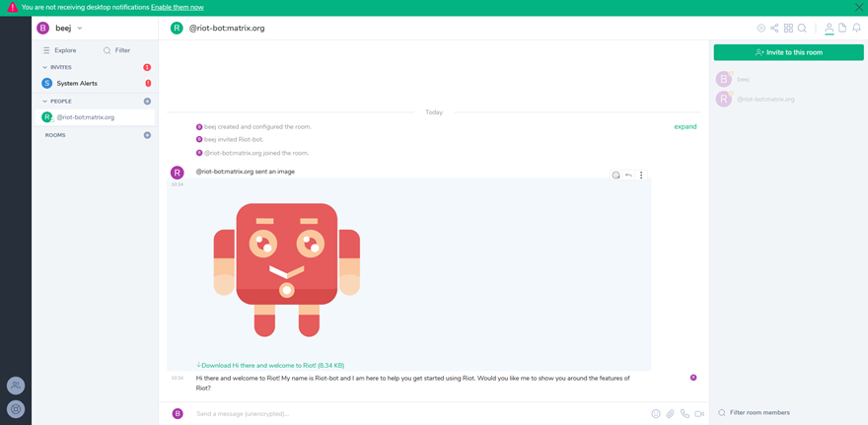The height and width of the screenshot is (425, 868).
Task: Download the Riot welcome image
Action: coord(270,365)
